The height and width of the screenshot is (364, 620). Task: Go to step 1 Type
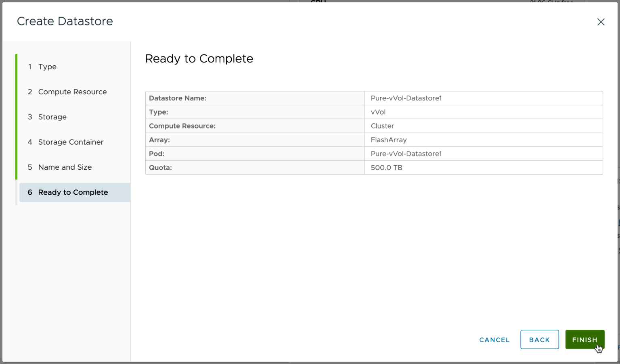(x=47, y=67)
